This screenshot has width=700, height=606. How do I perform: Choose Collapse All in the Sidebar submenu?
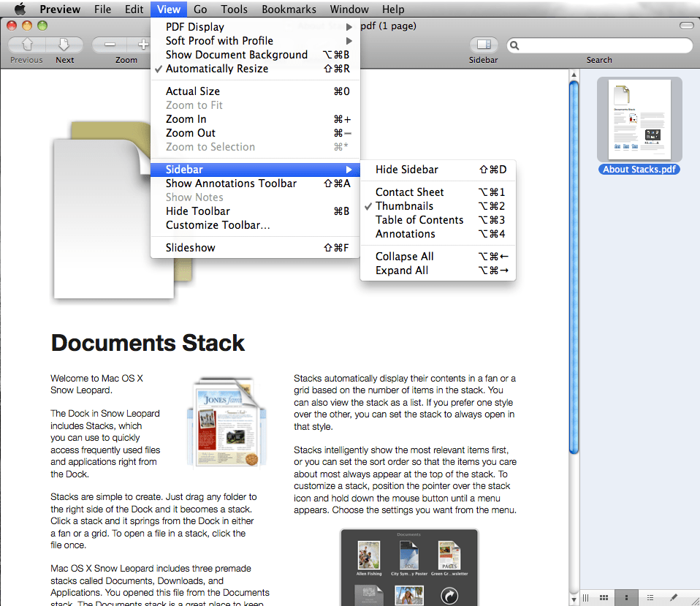tap(438, 257)
